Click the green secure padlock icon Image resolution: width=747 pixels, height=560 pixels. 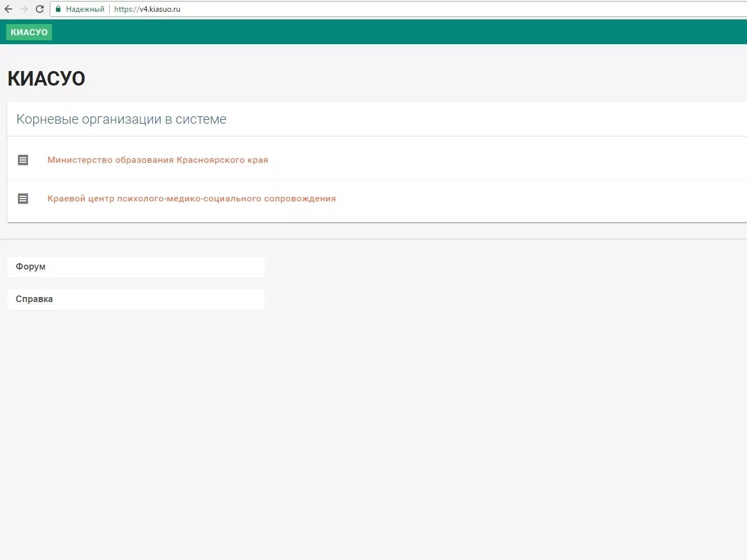point(58,9)
